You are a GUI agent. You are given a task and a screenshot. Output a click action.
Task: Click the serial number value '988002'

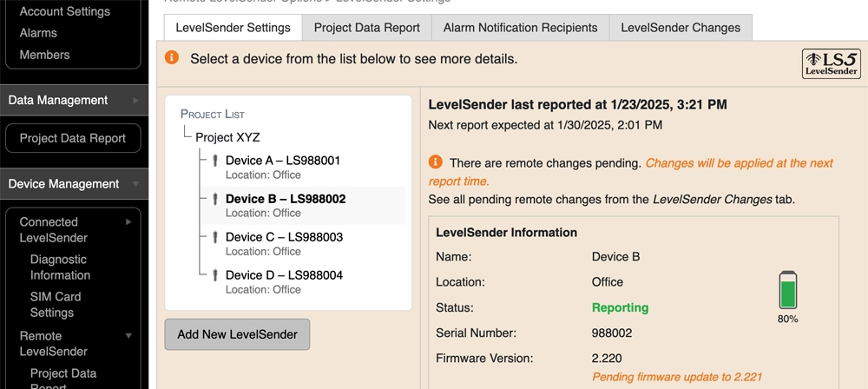pos(612,333)
